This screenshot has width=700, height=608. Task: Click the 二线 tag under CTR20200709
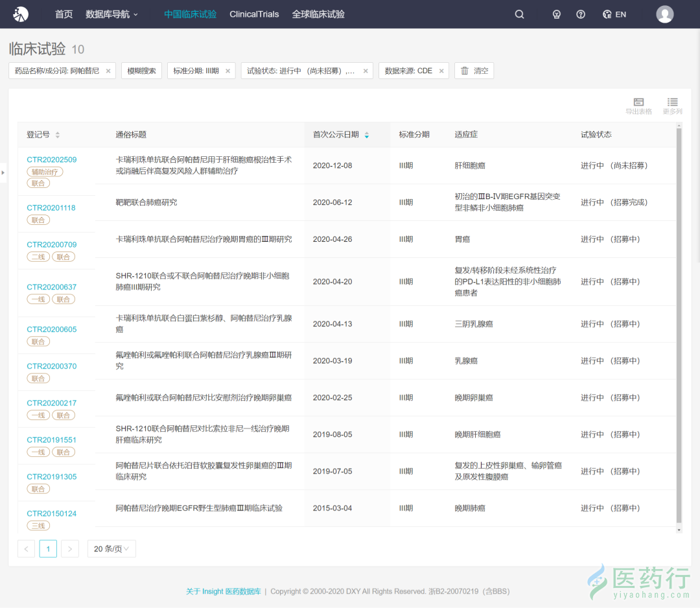[38, 257]
